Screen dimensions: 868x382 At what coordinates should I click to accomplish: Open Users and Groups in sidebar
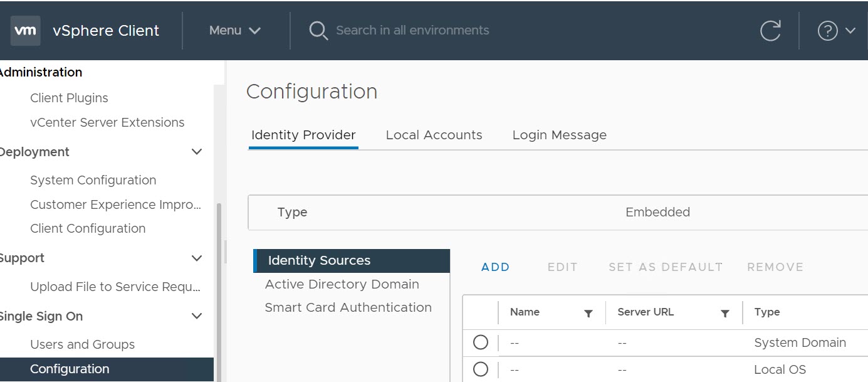click(x=82, y=344)
